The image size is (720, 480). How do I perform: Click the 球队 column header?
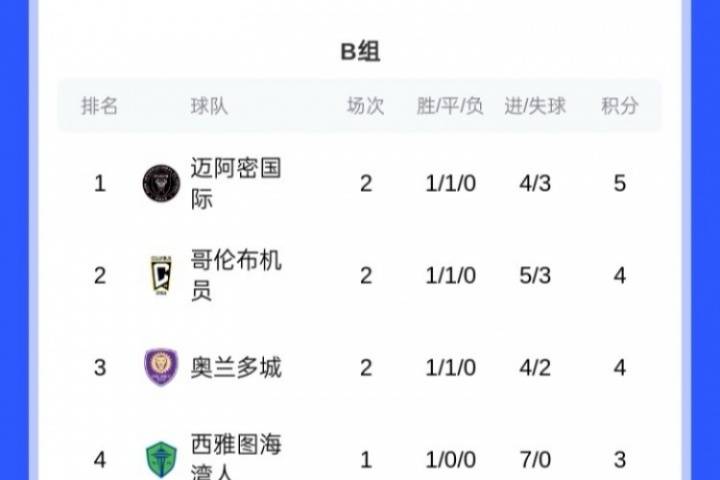click(x=209, y=106)
